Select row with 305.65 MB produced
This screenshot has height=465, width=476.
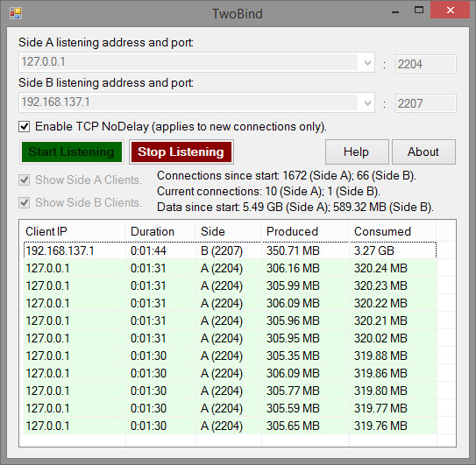click(x=230, y=426)
